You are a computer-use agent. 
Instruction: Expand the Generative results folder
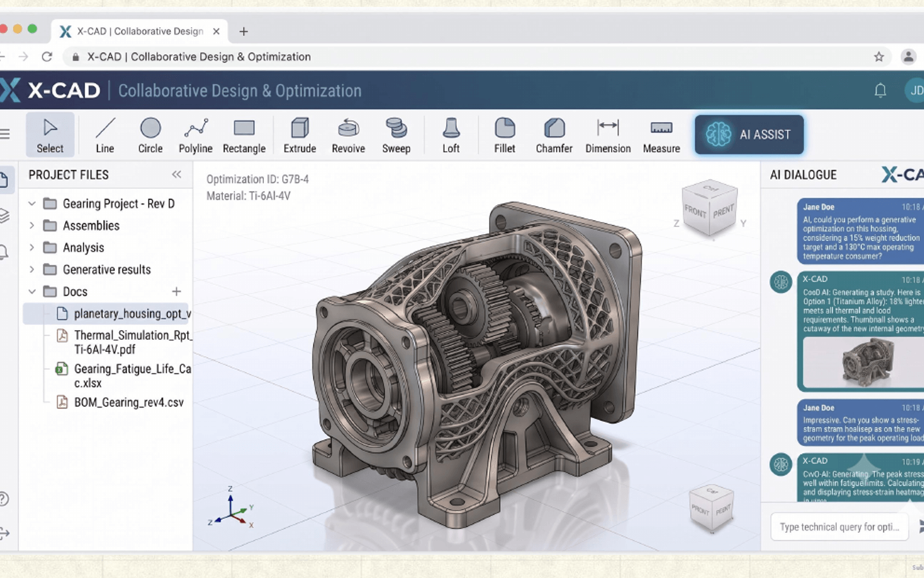click(32, 269)
